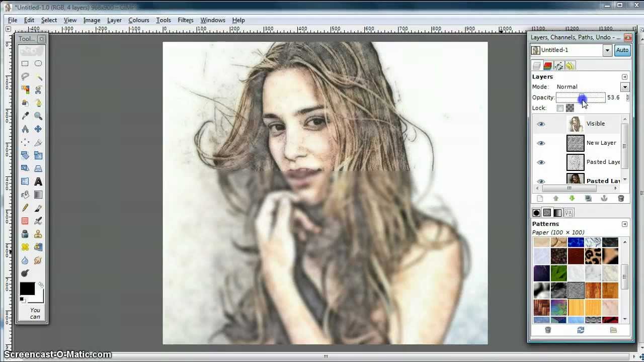This screenshot has height=362, width=644.
Task: Select the Bucket Fill tool
Action: click(x=26, y=195)
